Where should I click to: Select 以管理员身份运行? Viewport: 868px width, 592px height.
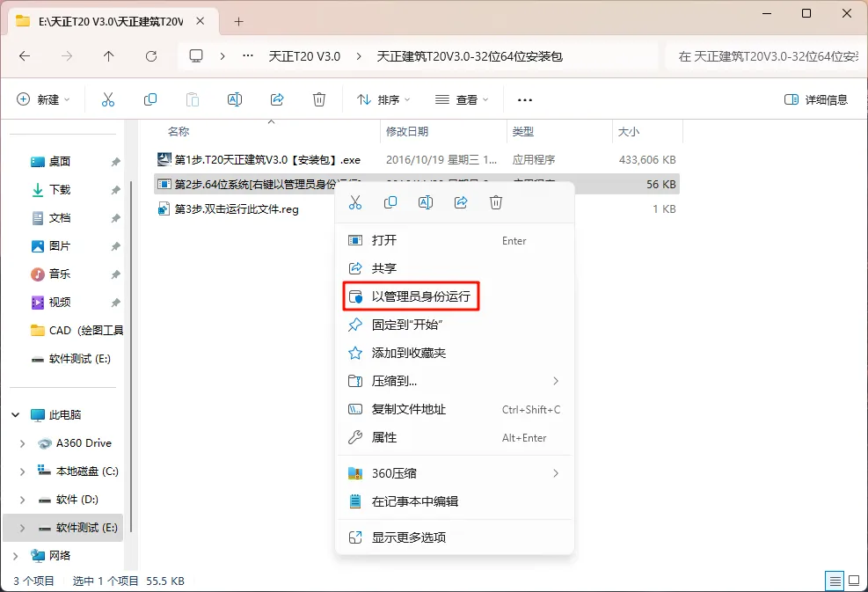tap(454, 296)
